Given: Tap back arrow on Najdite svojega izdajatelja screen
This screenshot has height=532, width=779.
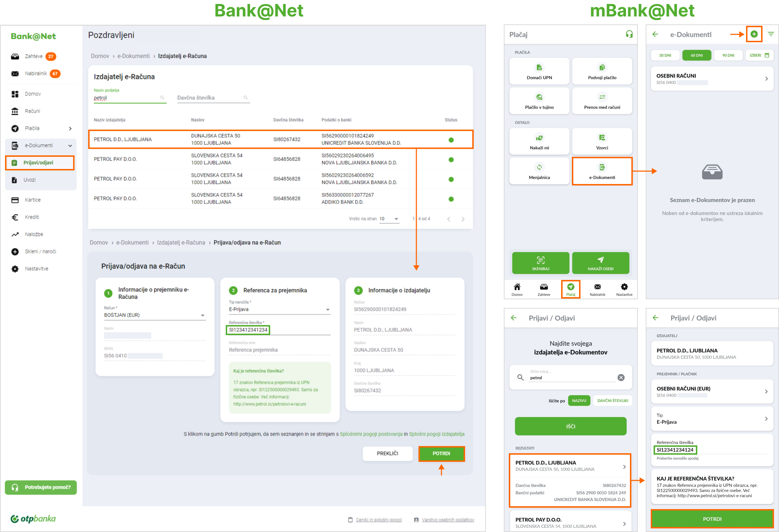Looking at the screenshot, I should pos(514,318).
